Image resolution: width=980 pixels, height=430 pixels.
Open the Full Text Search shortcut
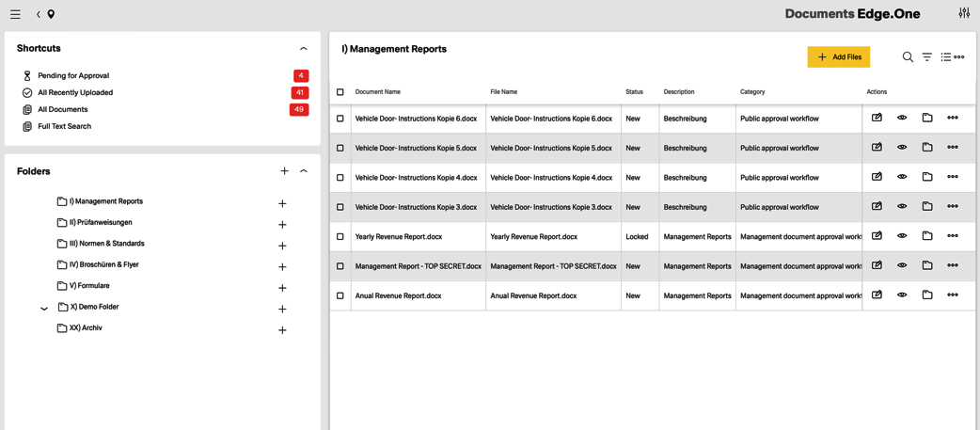[64, 126]
